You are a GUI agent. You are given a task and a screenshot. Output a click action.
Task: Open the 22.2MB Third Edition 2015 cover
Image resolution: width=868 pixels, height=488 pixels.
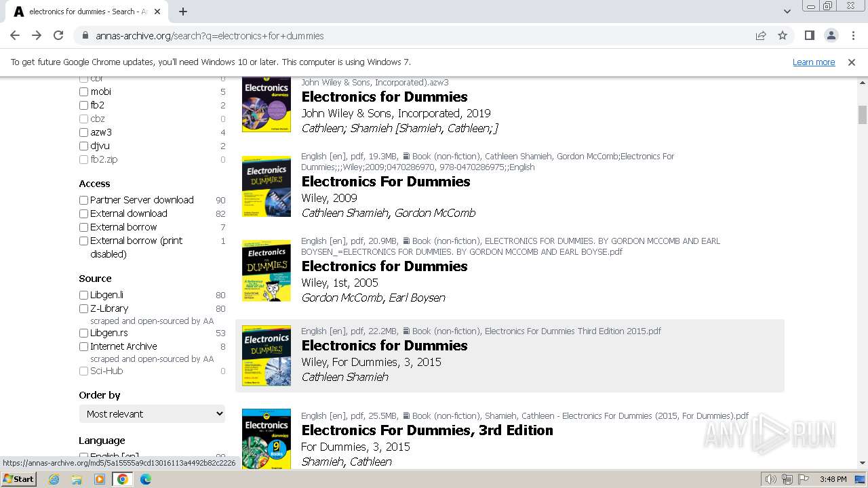tap(267, 356)
